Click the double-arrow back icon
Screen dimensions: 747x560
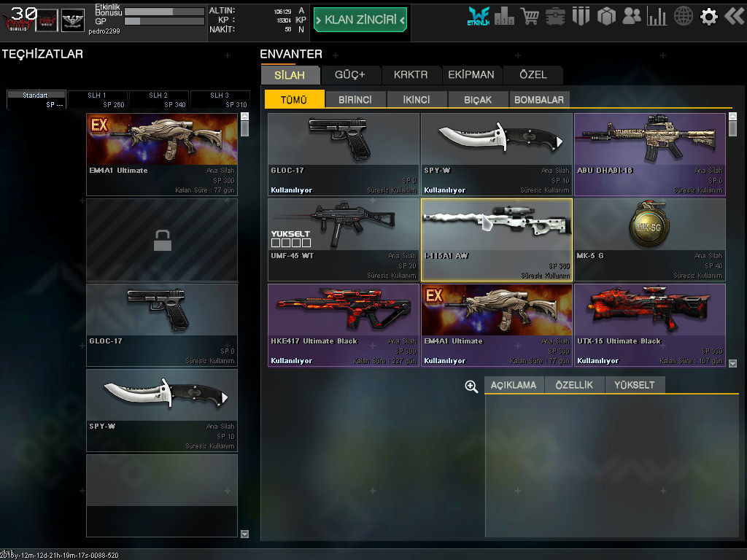coord(734,17)
